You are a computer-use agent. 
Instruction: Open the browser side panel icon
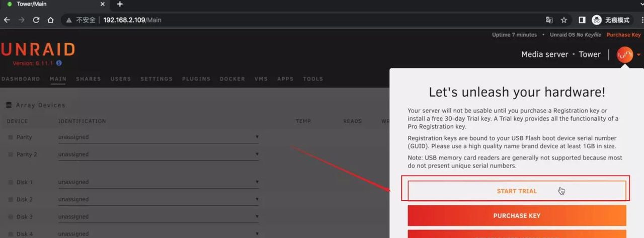pyautogui.click(x=582, y=20)
